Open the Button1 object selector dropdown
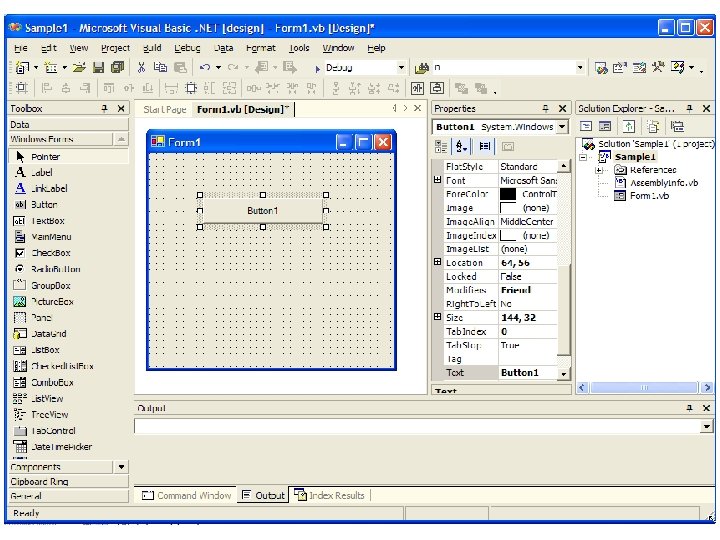 (562, 127)
